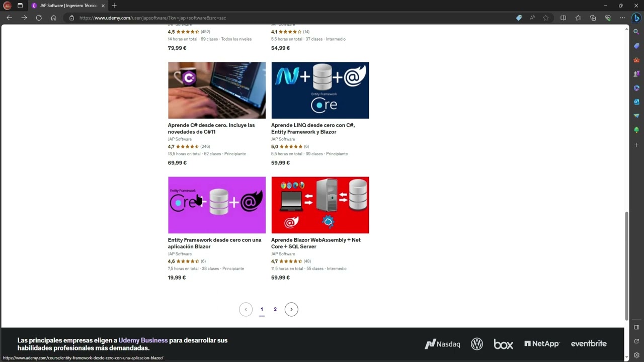Screen dimensions: 644x362
Task: Open split screen view
Action: 563,18
